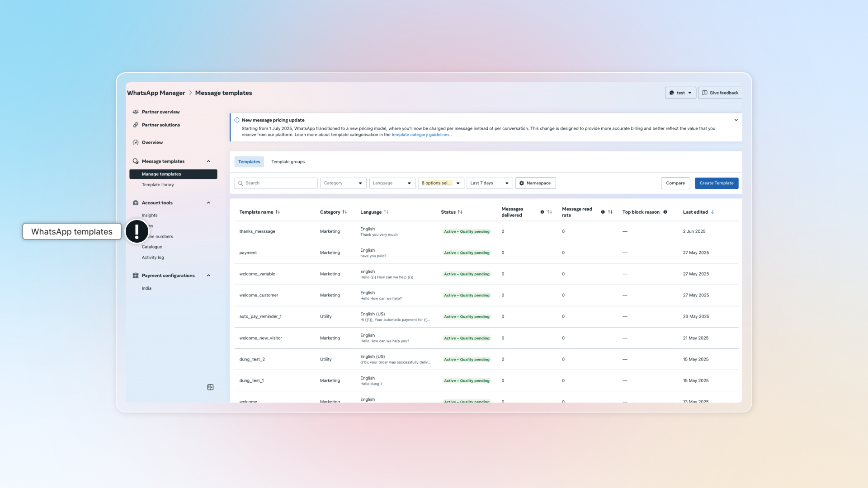868x488 pixels.
Task: Sort table by Last edited arrow
Action: pyautogui.click(x=712, y=212)
